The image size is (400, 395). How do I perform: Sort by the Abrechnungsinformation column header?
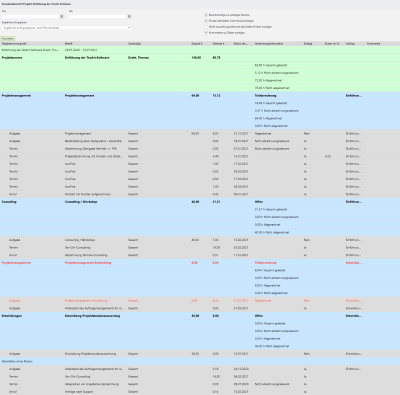pyautogui.click(x=269, y=44)
